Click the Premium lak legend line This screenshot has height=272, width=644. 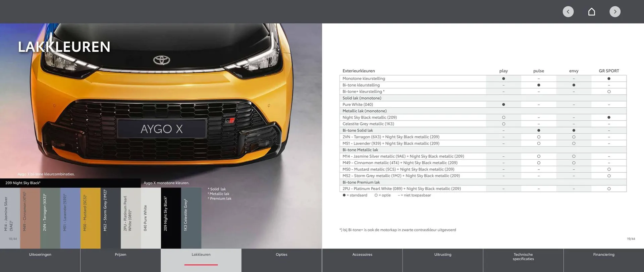pyautogui.click(x=220, y=199)
